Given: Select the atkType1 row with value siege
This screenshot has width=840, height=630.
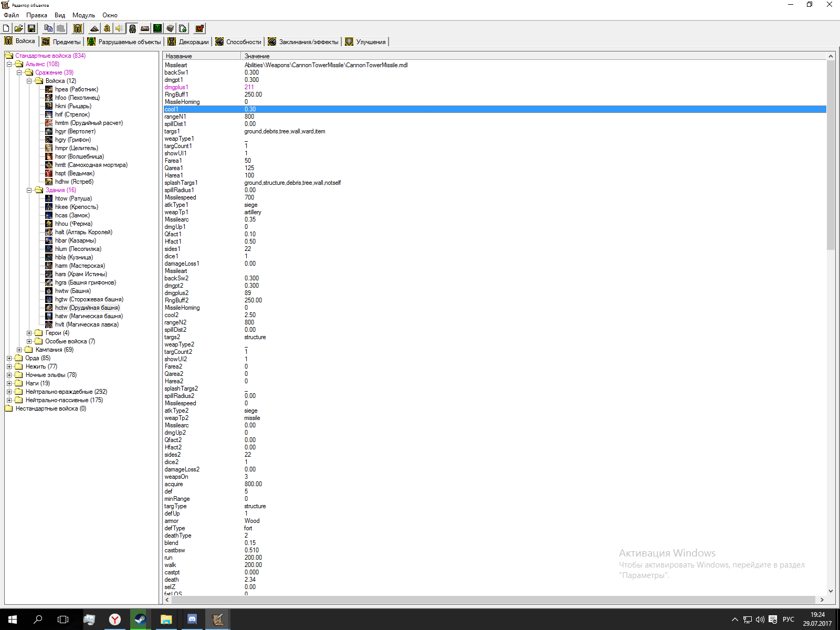Looking at the screenshot, I should click(495, 205).
